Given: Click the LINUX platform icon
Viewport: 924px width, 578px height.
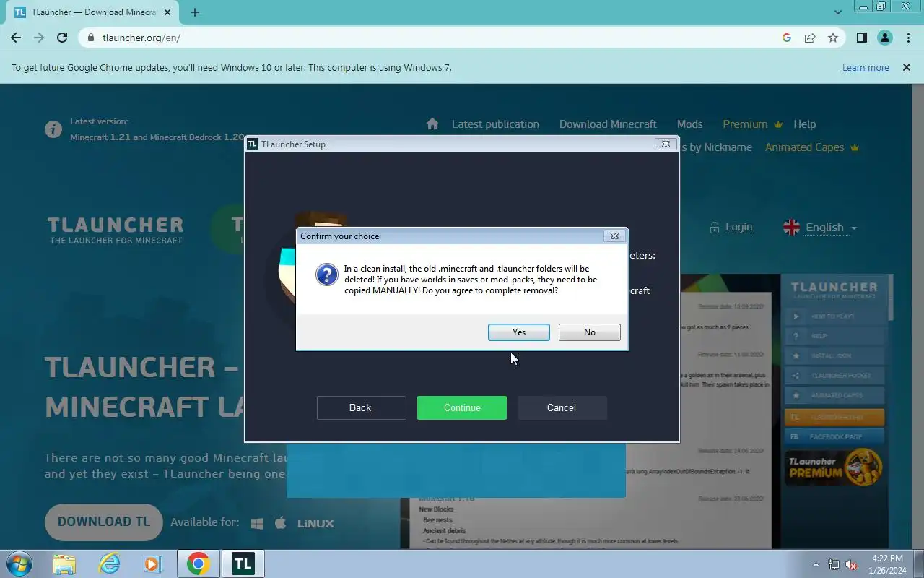Looking at the screenshot, I should coord(315,523).
